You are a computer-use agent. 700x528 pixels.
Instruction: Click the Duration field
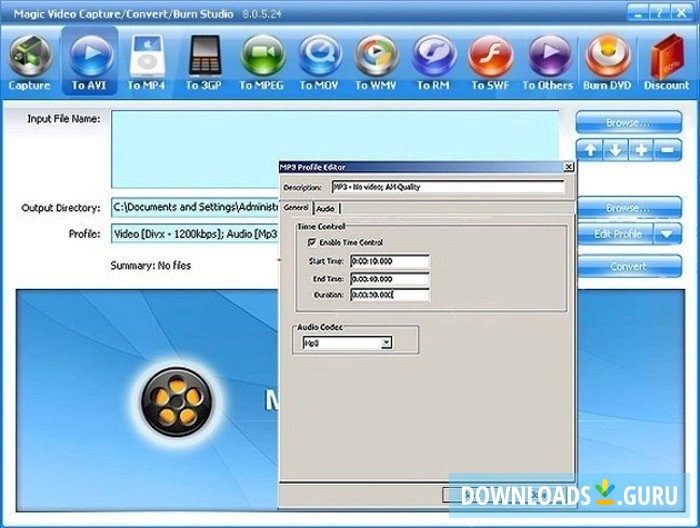tap(390, 295)
